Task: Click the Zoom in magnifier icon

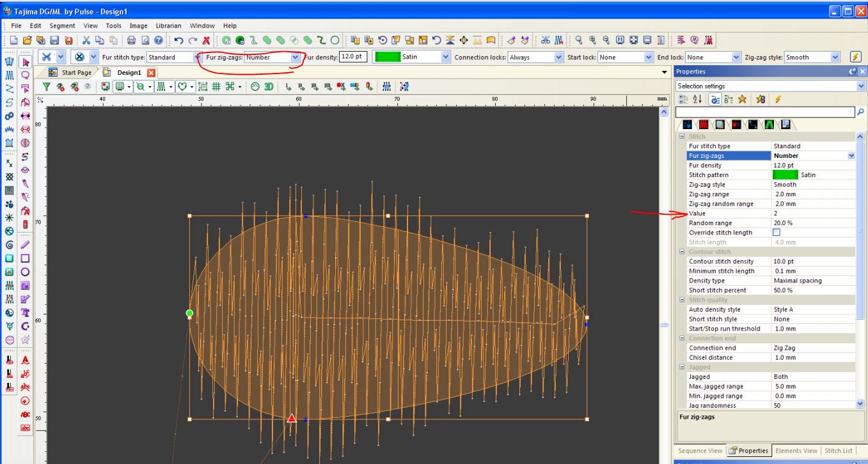Action: [591, 41]
